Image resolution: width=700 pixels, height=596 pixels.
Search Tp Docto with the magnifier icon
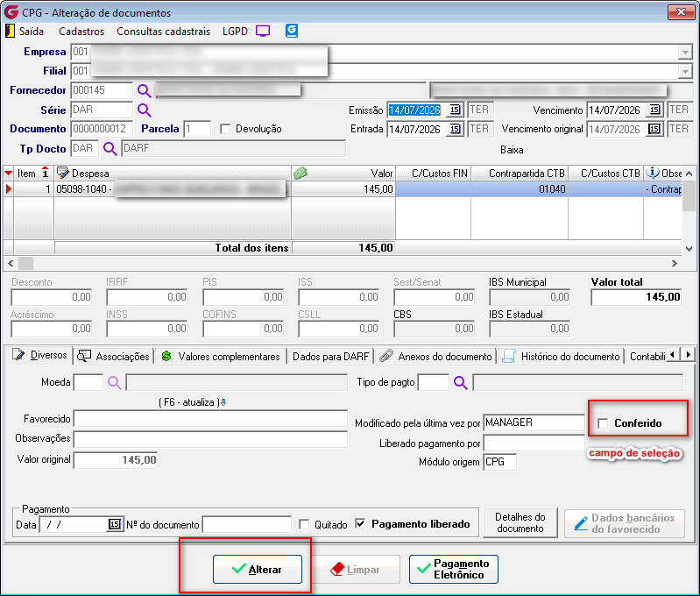(x=110, y=148)
